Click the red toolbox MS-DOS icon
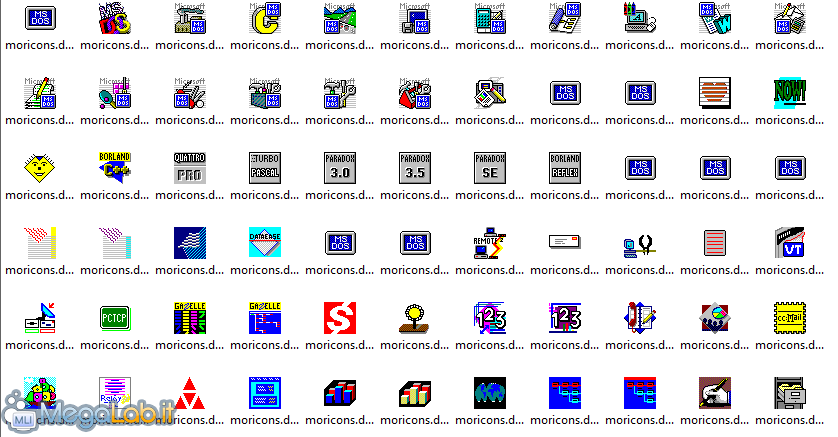 point(415,93)
